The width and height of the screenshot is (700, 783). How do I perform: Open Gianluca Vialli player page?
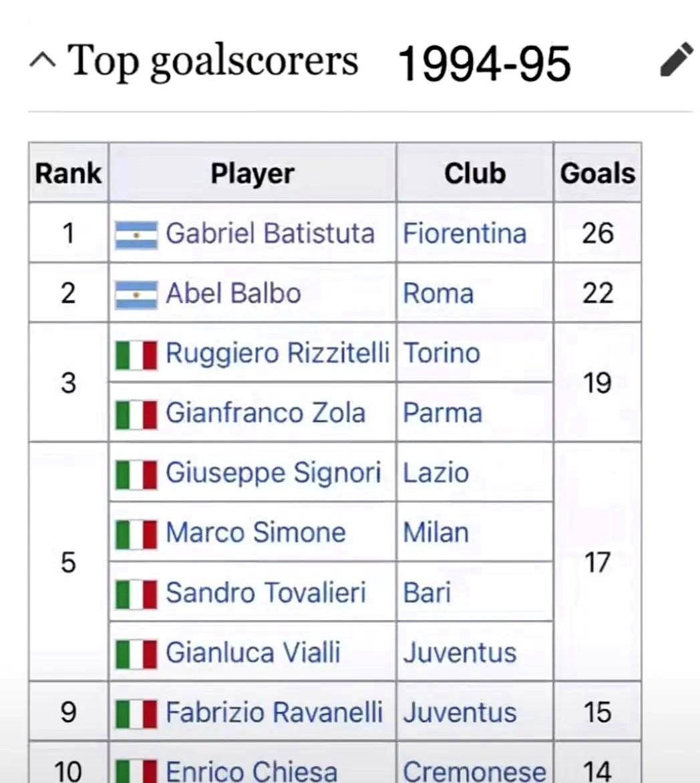point(252,653)
